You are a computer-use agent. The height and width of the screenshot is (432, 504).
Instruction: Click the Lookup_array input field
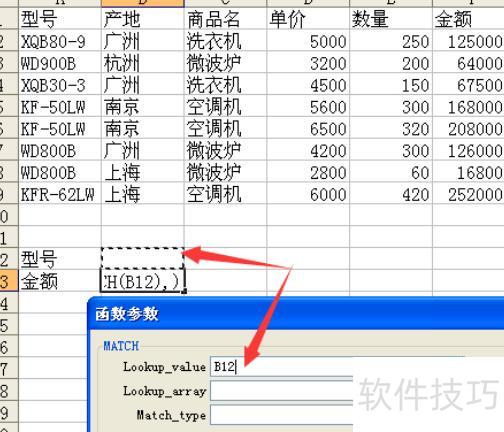click(x=282, y=391)
